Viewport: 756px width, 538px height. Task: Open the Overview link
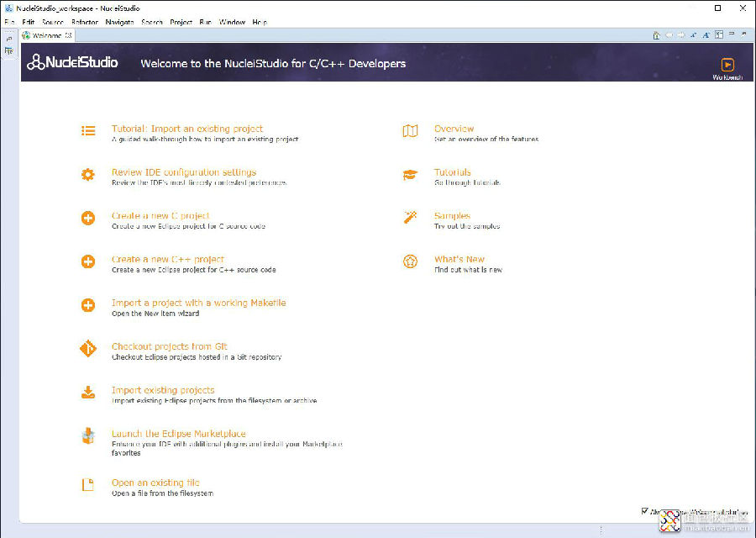tap(454, 129)
